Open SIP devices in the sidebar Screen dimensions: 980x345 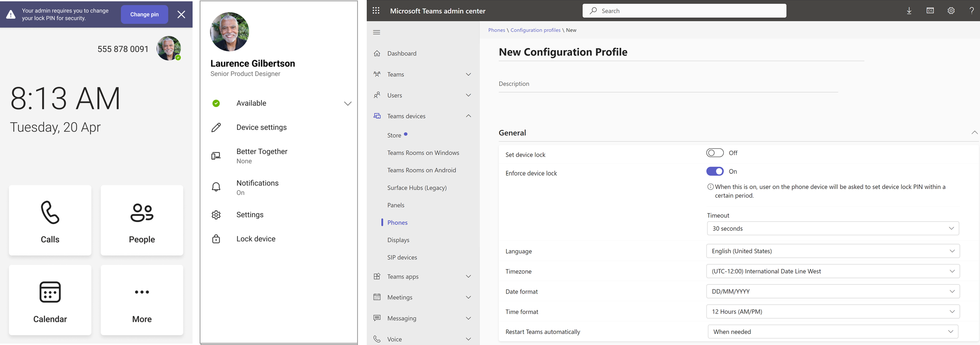click(402, 257)
